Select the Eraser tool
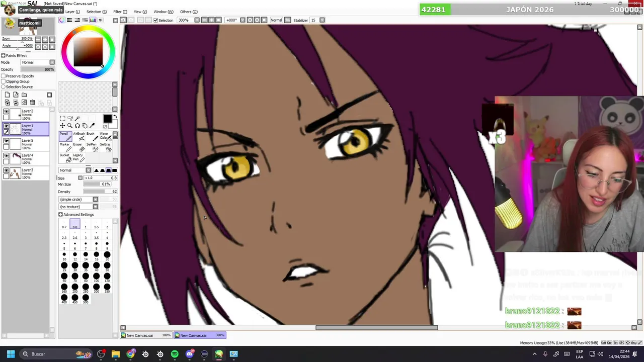Viewport: 644px width, 362px height. coord(78,147)
